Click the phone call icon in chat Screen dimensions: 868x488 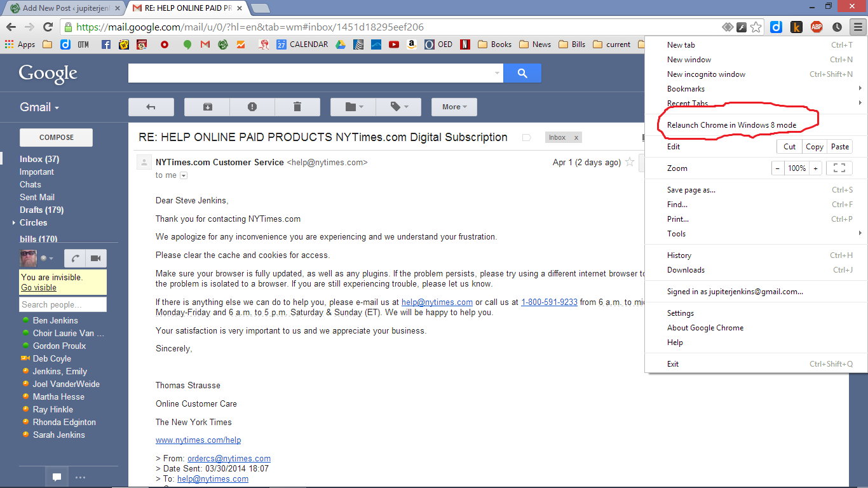75,258
